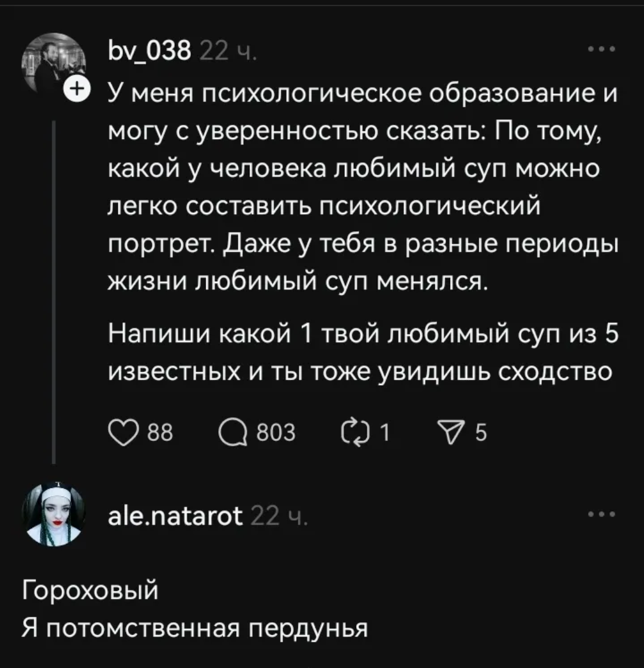Viewport: 644px width, 668px height.
Task: Open more options for ale.natarot's reply
Action: [x=599, y=514]
